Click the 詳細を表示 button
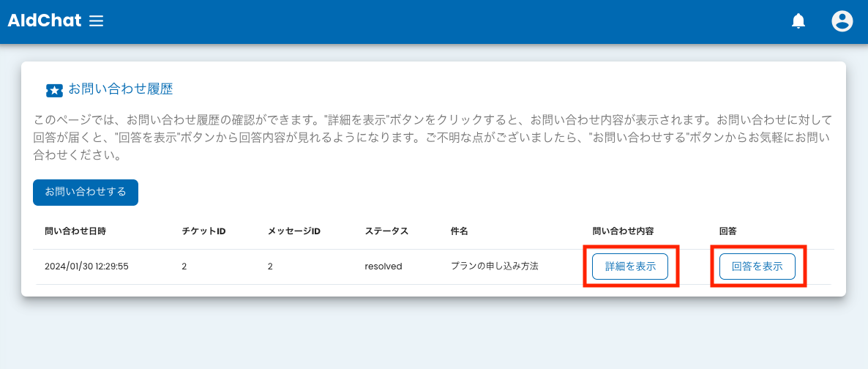Screen dimensions: 868x369 point(630,266)
